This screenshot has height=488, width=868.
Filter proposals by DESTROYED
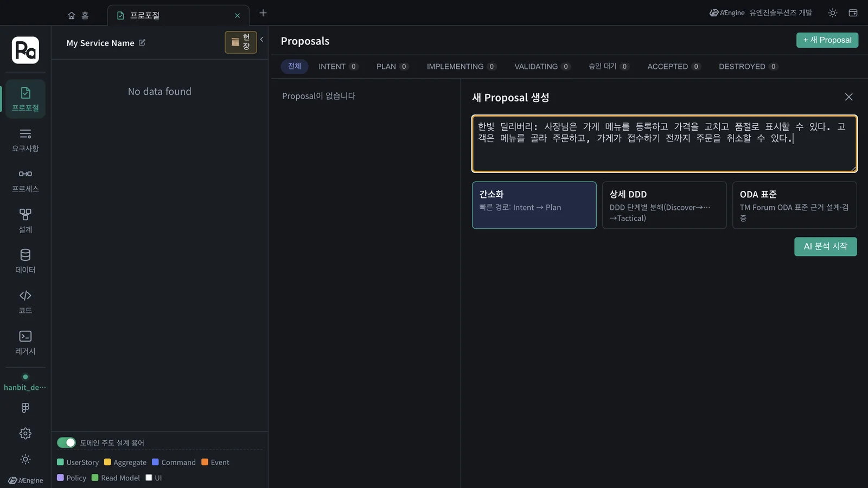tap(748, 66)
